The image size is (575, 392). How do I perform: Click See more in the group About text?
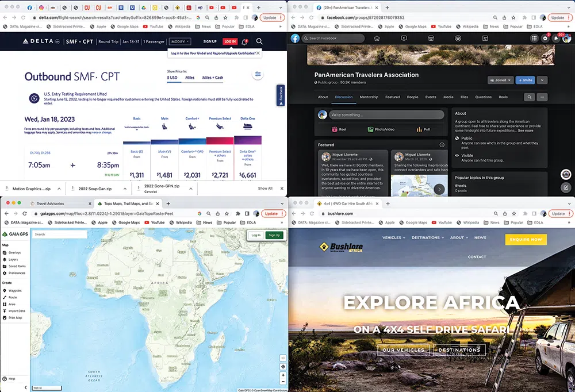pyautogui.click(x=526, y=130)
